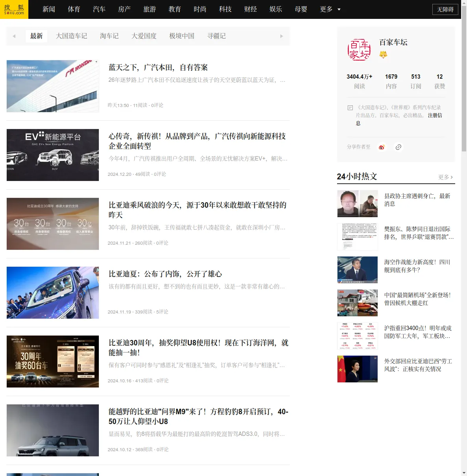Open article 比亚迪乘风破浪的今天
Screen dimensions: 467x476
[x=198, y=210]
